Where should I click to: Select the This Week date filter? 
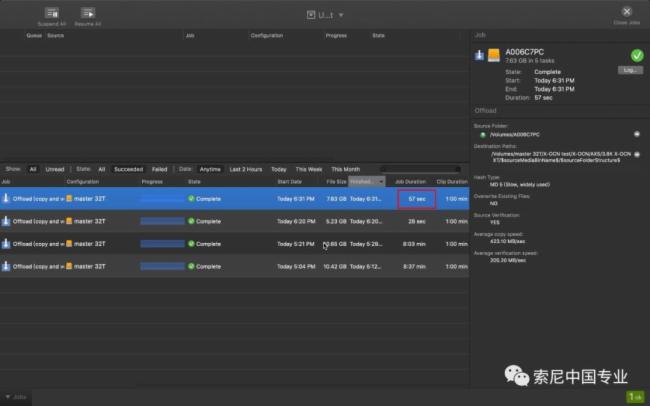[x=308, y=169]
